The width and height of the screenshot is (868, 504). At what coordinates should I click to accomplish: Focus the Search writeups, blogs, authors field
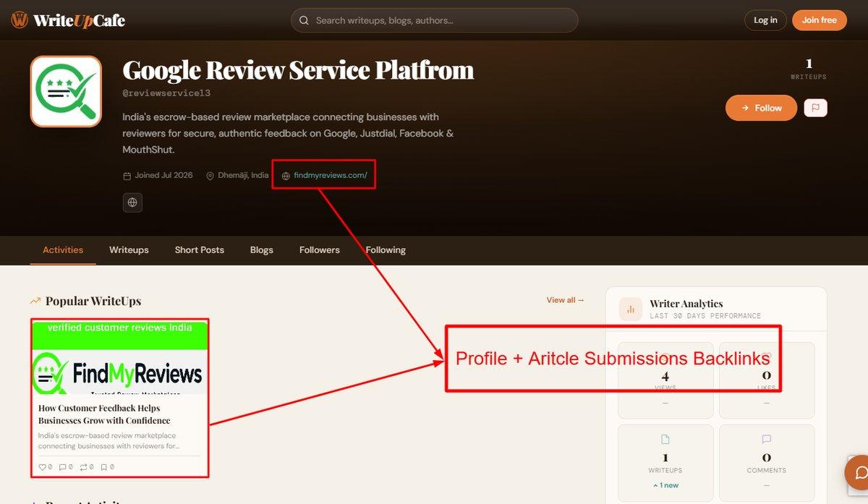[x=435, y=20]
